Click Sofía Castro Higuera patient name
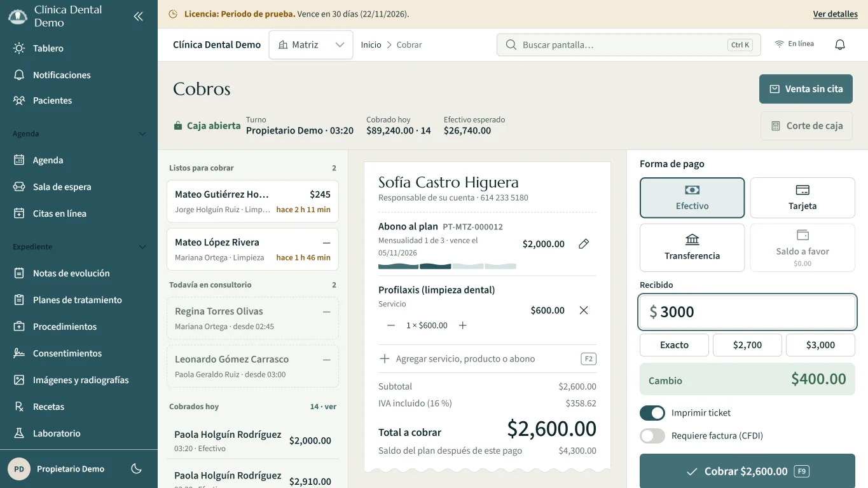This screenshot has width=868, height=488. pos(448,182)
